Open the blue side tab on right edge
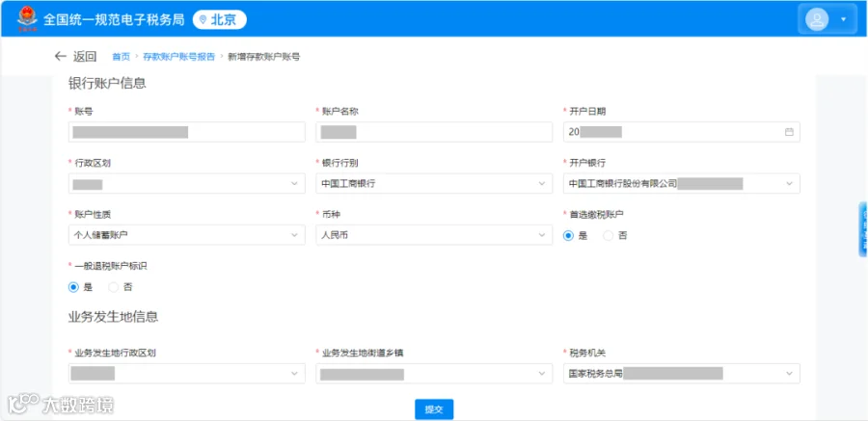 [863, 229]
